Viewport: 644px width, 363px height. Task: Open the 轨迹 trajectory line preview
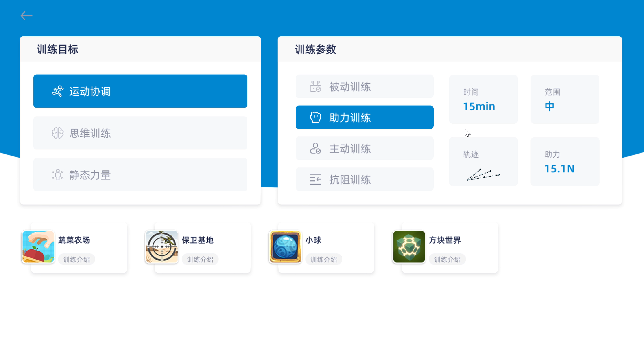tap(483, 174)
